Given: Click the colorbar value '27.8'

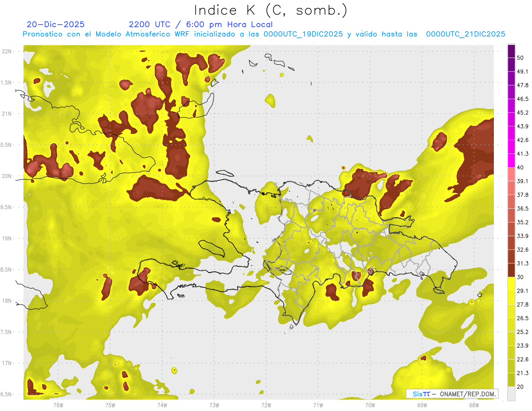Looking at the screenshot, I should tap(523, 304).
